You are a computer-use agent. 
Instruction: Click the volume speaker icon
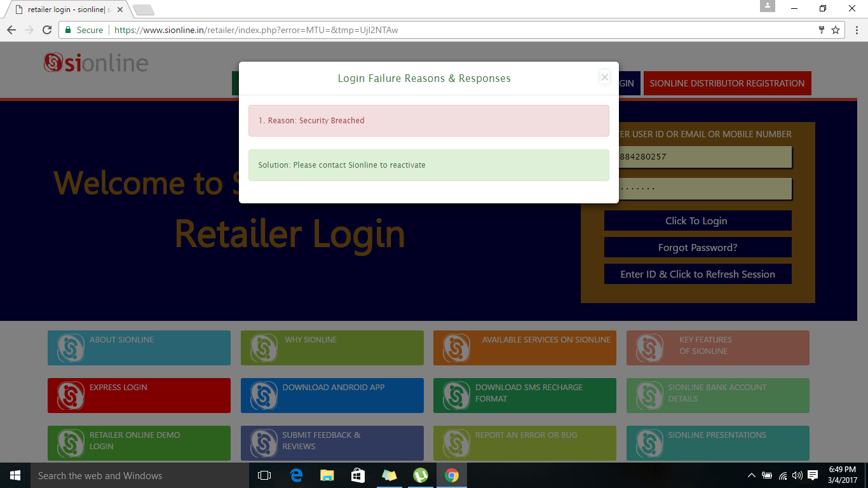coord(797,475)
